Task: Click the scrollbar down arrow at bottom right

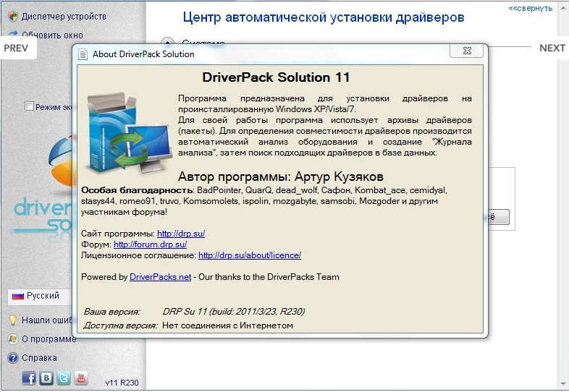Action: point(563,384)
